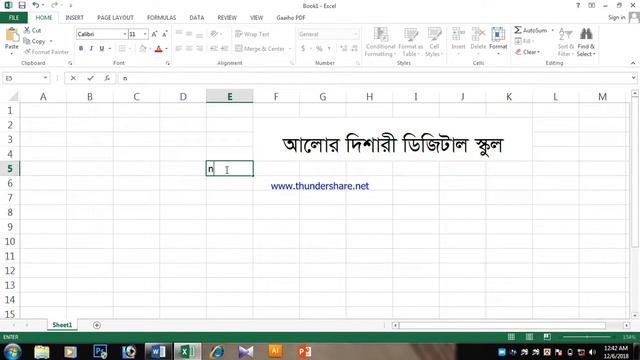Switch to the REVIEW tab
The height and width of the screenshot is (360, 640).
(227, 18)
